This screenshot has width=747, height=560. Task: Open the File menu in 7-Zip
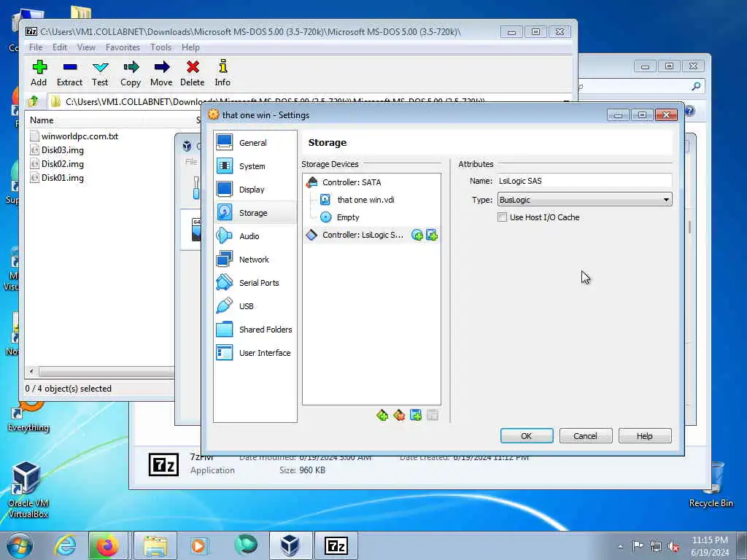tap(36, 47)
